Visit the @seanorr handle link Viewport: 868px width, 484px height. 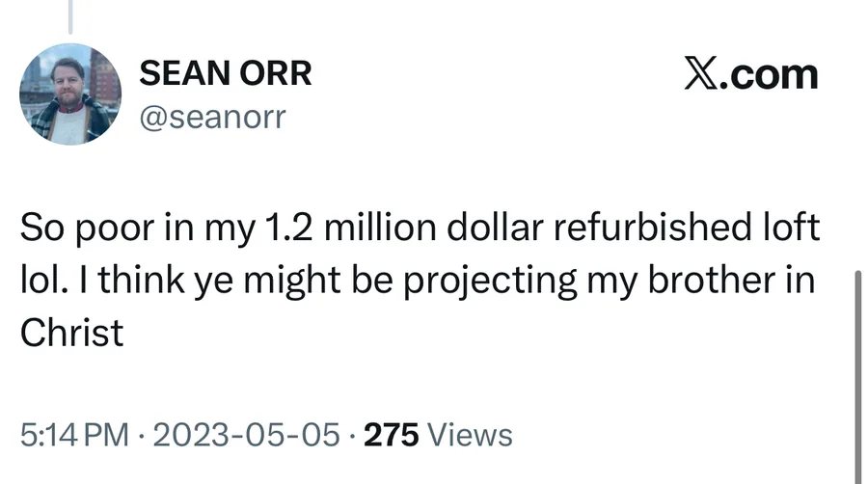coord(212,117)
